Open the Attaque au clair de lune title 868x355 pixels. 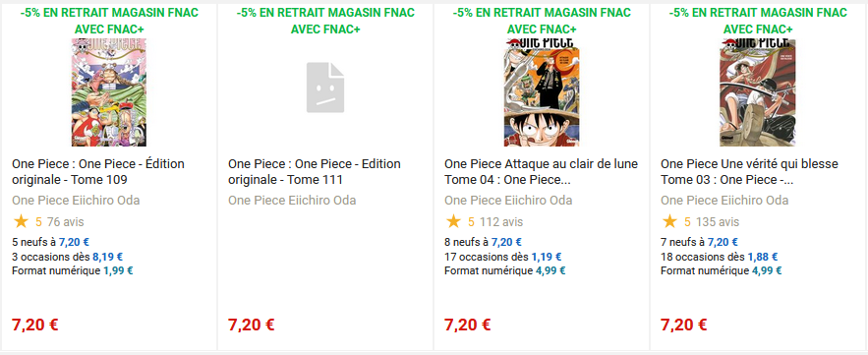(x=542, y=172)
